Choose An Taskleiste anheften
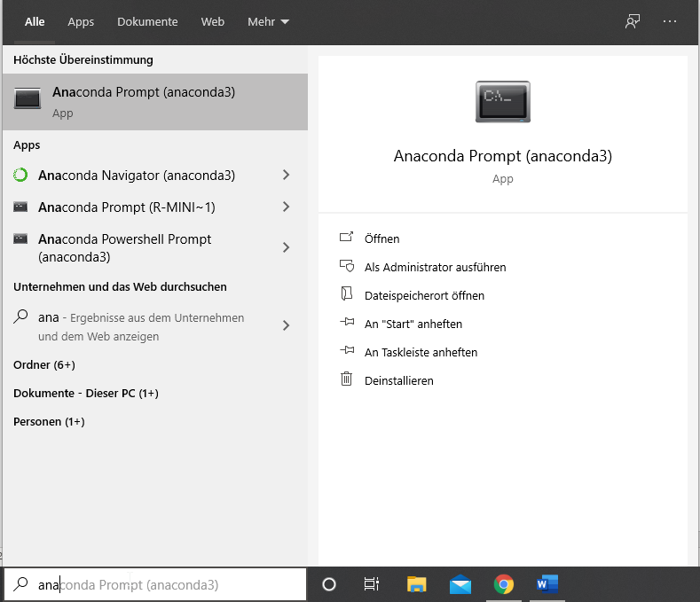The image size is (700, 602). click(x=421, y=352)
